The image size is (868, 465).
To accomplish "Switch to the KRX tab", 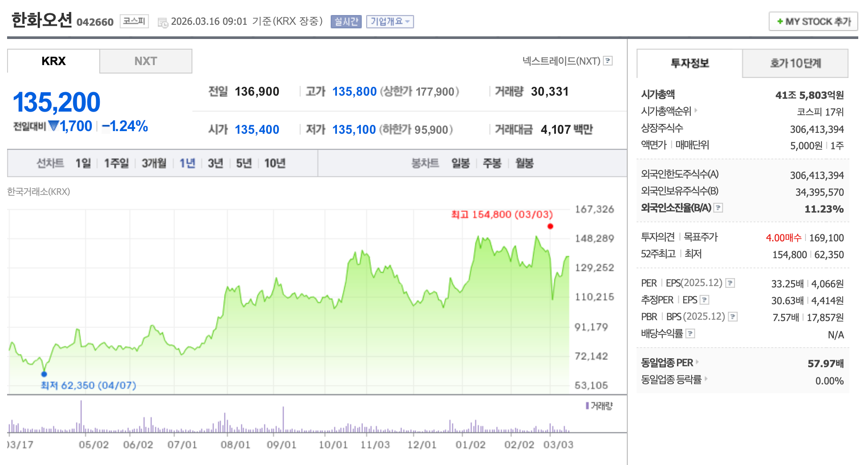I will click(53, 61).
